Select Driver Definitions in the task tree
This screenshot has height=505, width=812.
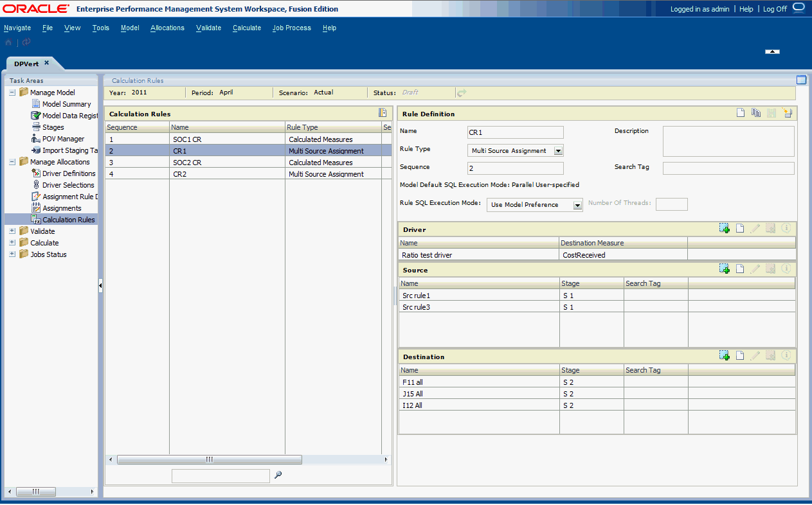[x=69, y=173]
